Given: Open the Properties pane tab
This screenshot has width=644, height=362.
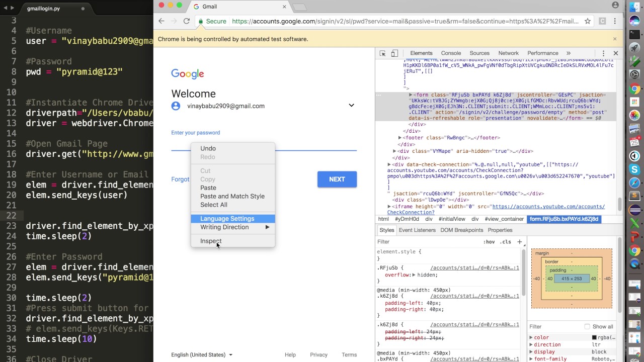Looking at the screenshot, I should point(500,230).
